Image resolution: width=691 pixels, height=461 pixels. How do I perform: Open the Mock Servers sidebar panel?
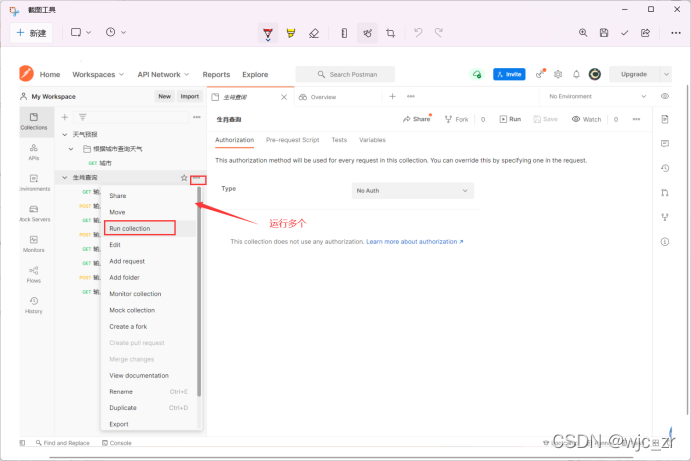(34, 213)
